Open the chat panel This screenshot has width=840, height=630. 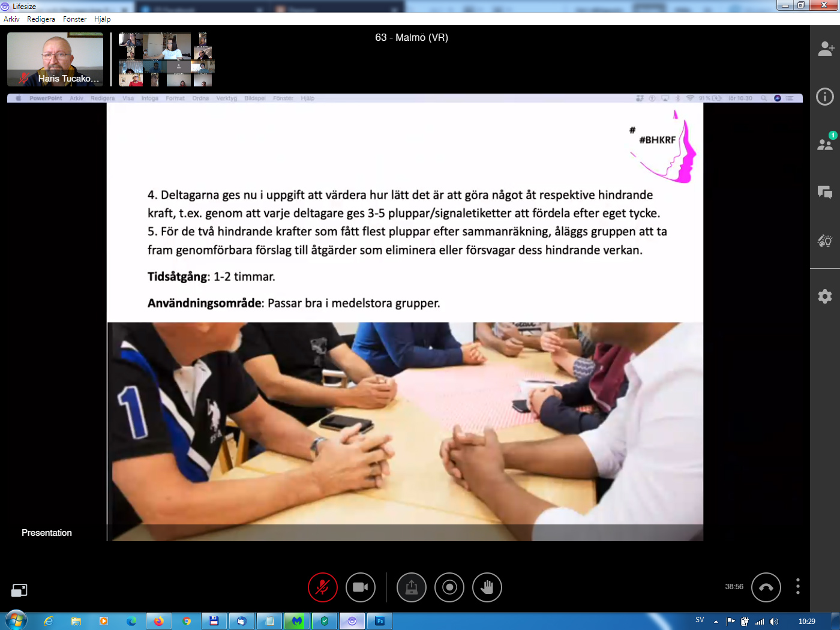pos(825,192)
